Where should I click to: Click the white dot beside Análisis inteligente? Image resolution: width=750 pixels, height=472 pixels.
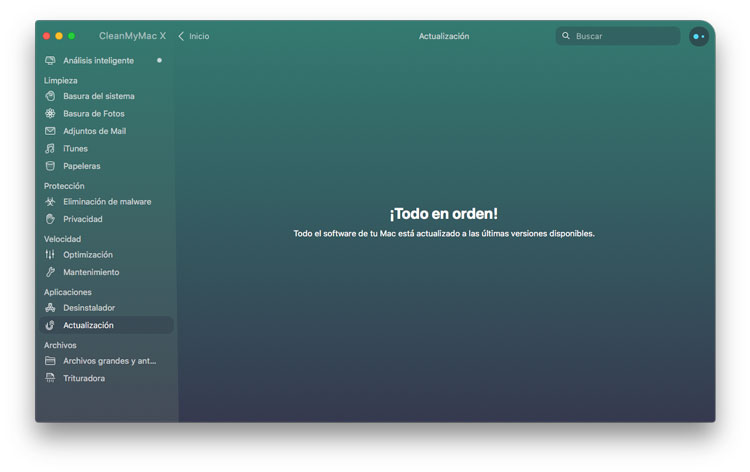[159, 60]
